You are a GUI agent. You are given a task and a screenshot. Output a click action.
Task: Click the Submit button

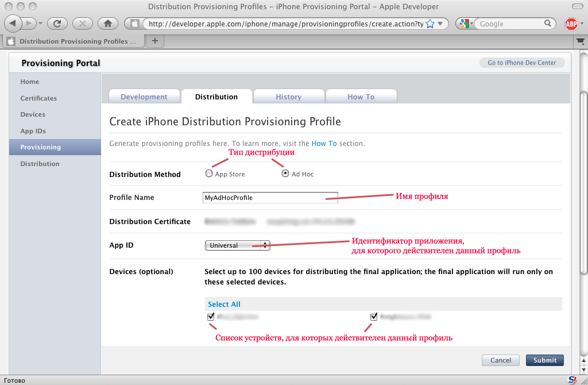click(545, 360)
